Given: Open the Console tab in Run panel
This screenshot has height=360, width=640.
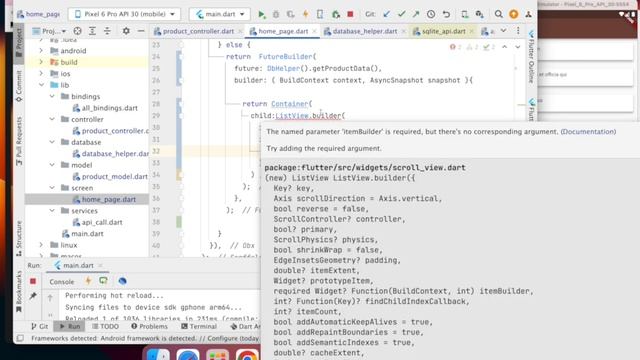Looking at the screenshot, I should pos(62,282).
